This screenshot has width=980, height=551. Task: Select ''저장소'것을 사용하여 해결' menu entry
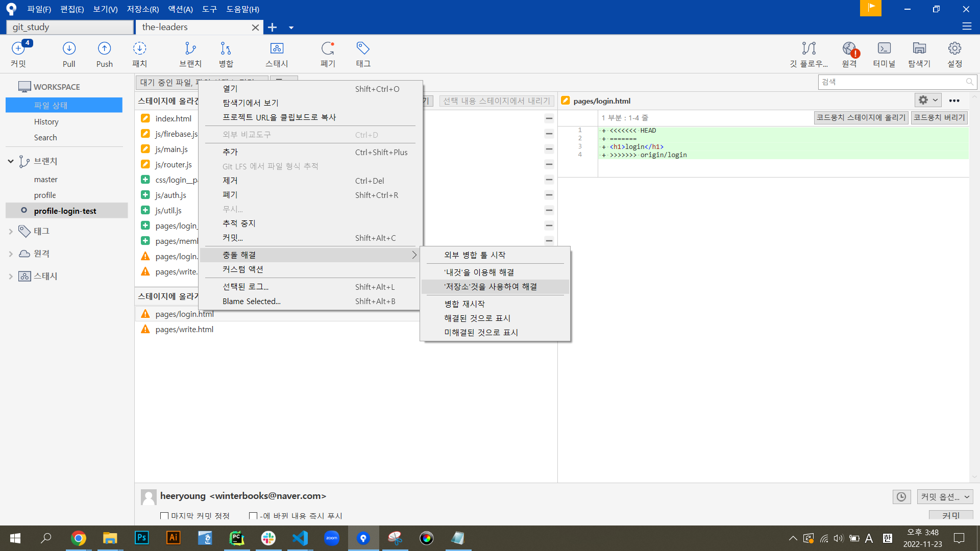tap(490, 287)
